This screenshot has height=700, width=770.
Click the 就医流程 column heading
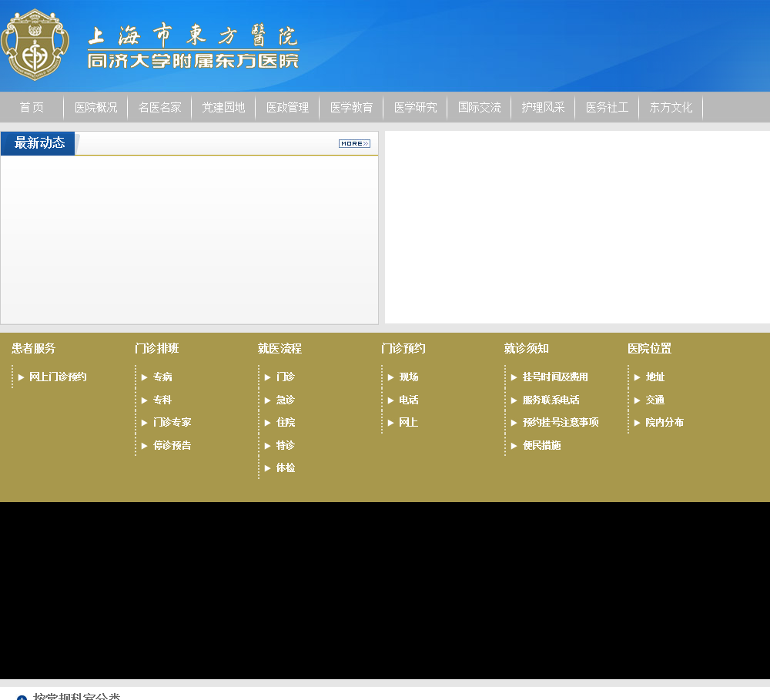click(280, 348)
